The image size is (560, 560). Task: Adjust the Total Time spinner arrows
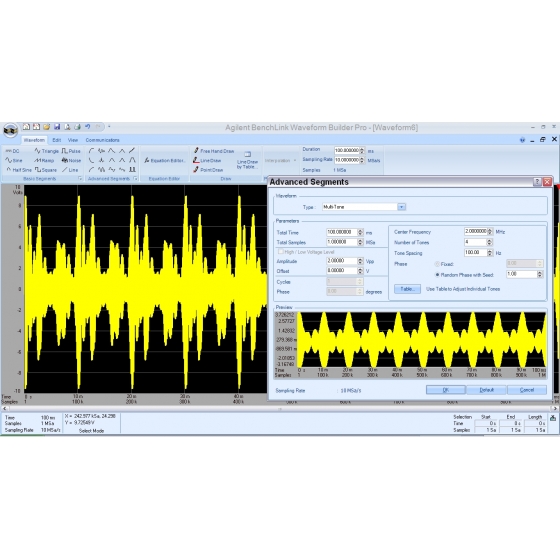coord(360,232)
